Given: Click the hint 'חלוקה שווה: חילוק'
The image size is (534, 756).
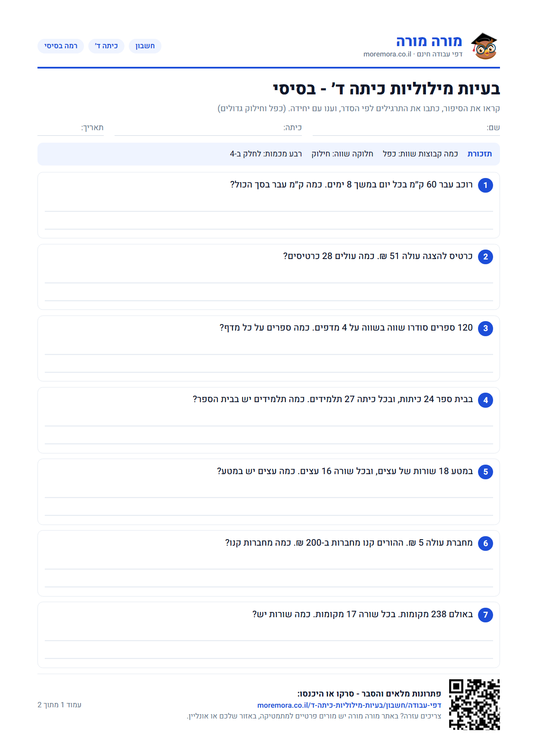Looking at the screenshot, I should (x=342, y=154).
